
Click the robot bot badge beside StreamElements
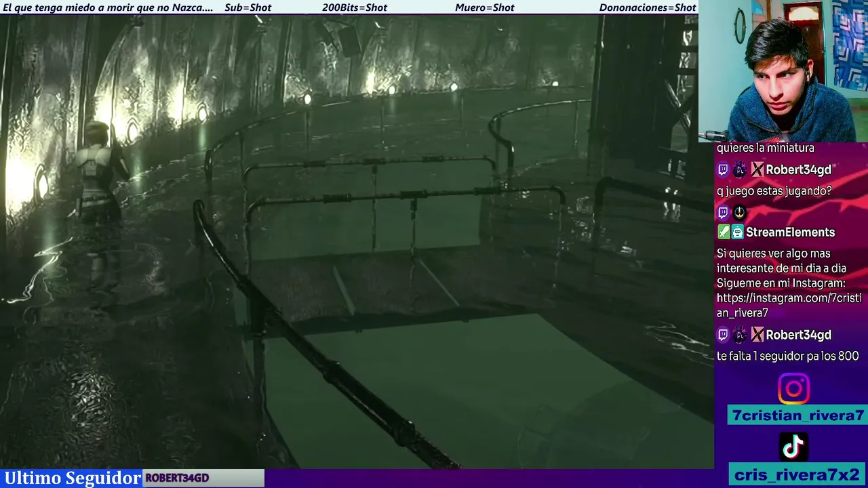pyautogui.click(x=737, y=232)
